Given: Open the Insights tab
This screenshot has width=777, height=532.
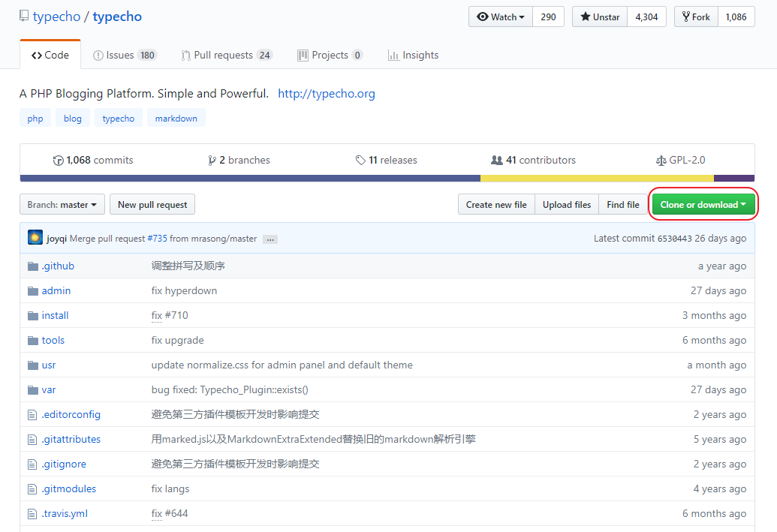Looking at the screenshot, I should (x=414, y=55).
